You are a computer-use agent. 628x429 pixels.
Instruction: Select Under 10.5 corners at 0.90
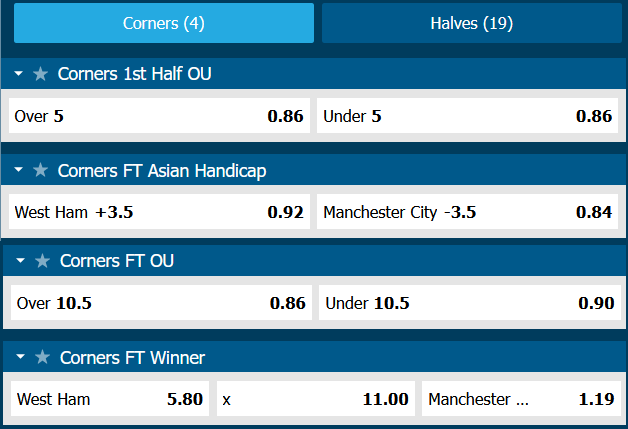coord(469,303)
